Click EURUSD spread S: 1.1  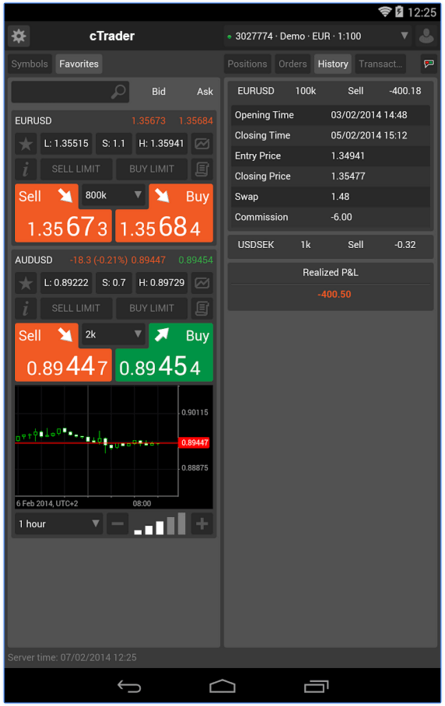[114, 144]
